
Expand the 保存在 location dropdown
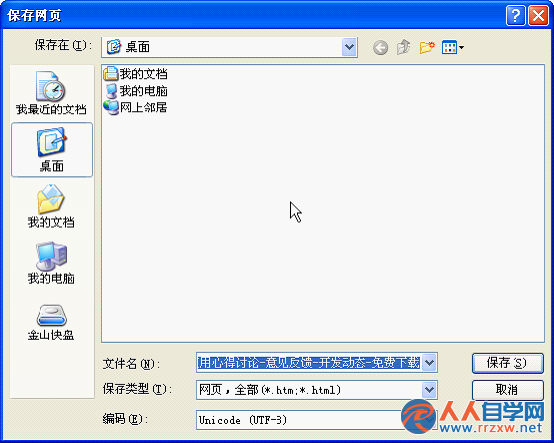pos(349,47)
